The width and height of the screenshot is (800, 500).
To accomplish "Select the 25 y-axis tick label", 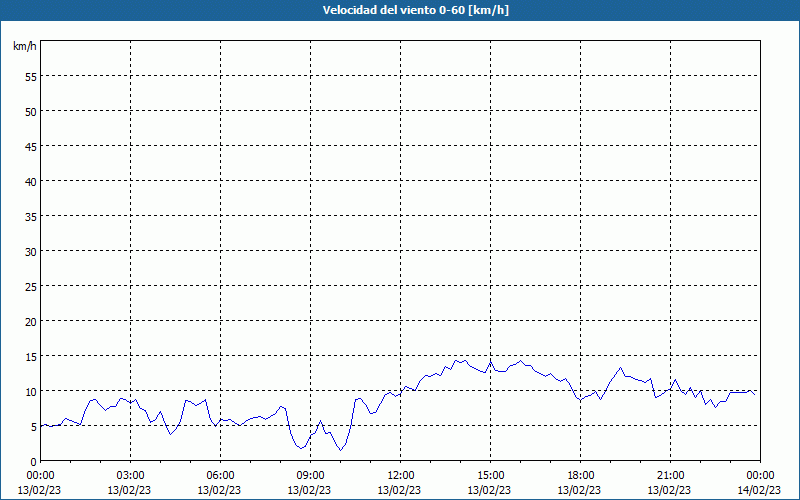I will coord(31,287).
